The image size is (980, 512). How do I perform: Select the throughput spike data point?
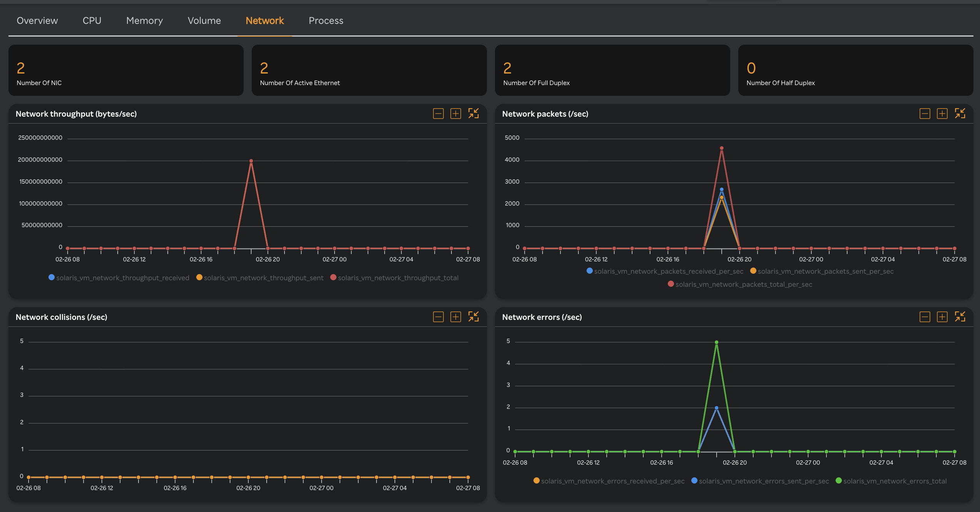click(251, 160)
